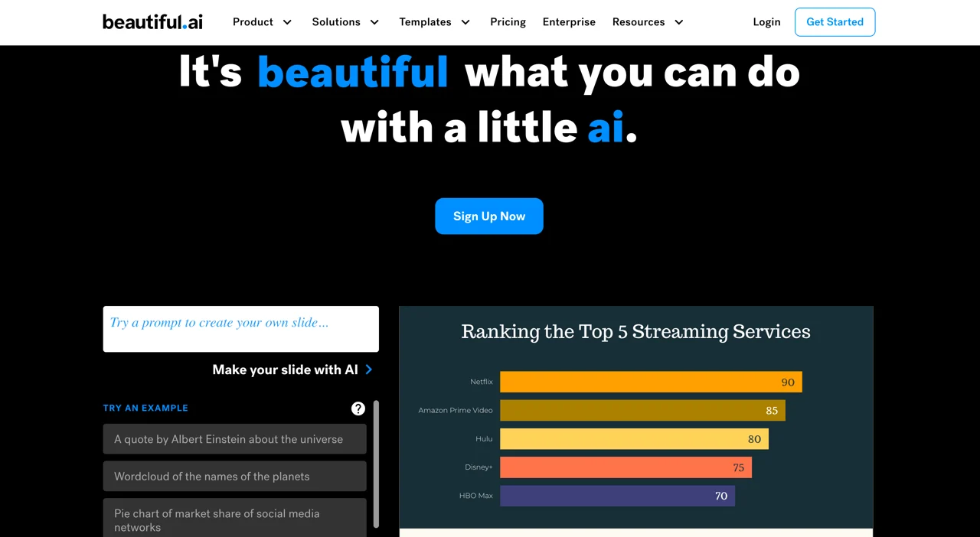Select the Pie chart of market share example

point(235,519)
